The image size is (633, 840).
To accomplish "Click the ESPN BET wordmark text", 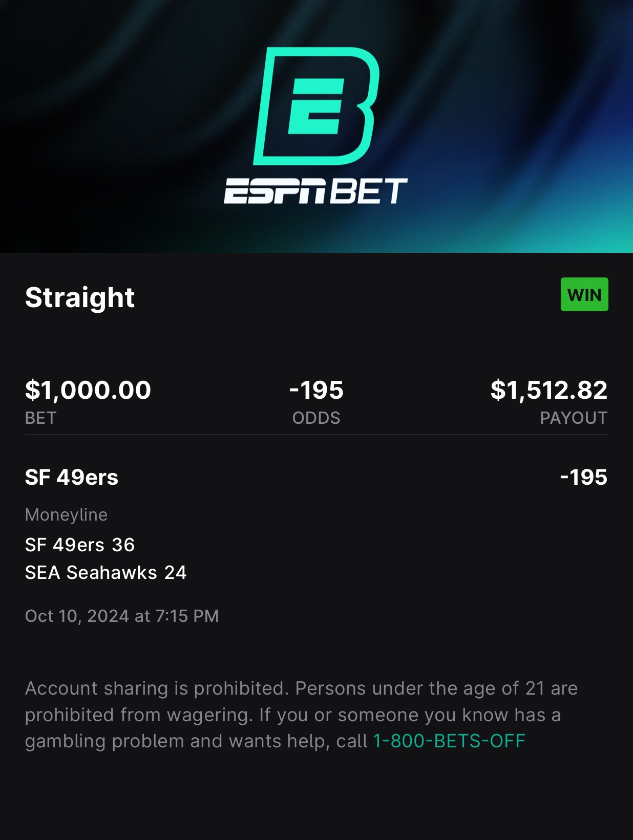I will (x=315, y=191).
